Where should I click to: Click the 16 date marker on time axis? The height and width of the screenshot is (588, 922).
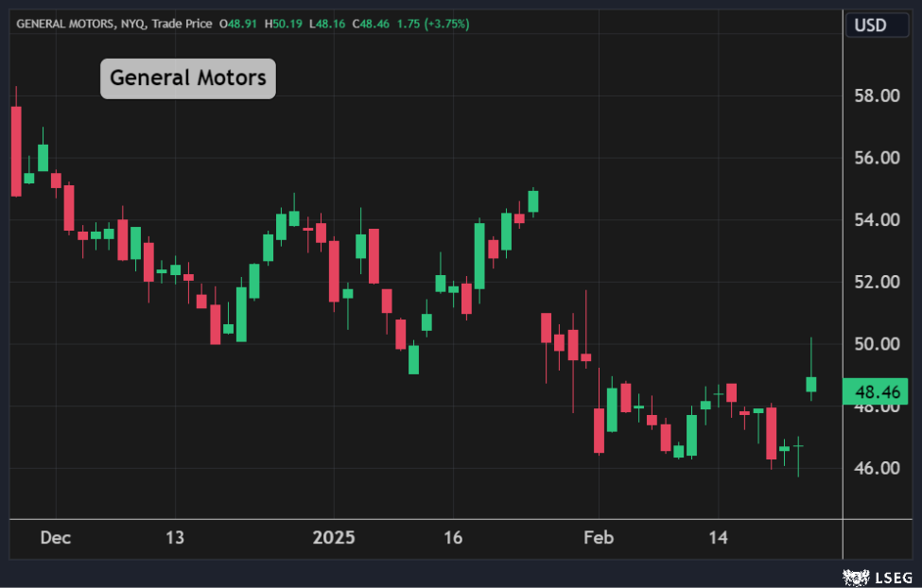453,538
